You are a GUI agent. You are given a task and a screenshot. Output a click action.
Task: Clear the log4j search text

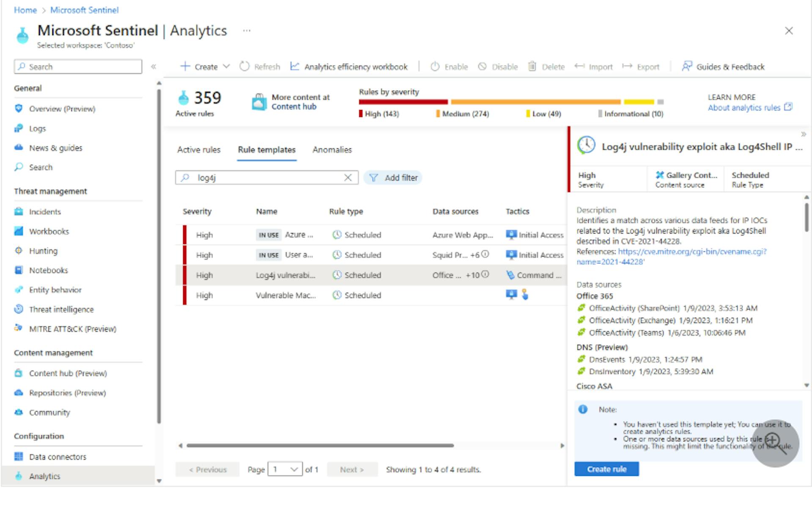coord(348,178)
